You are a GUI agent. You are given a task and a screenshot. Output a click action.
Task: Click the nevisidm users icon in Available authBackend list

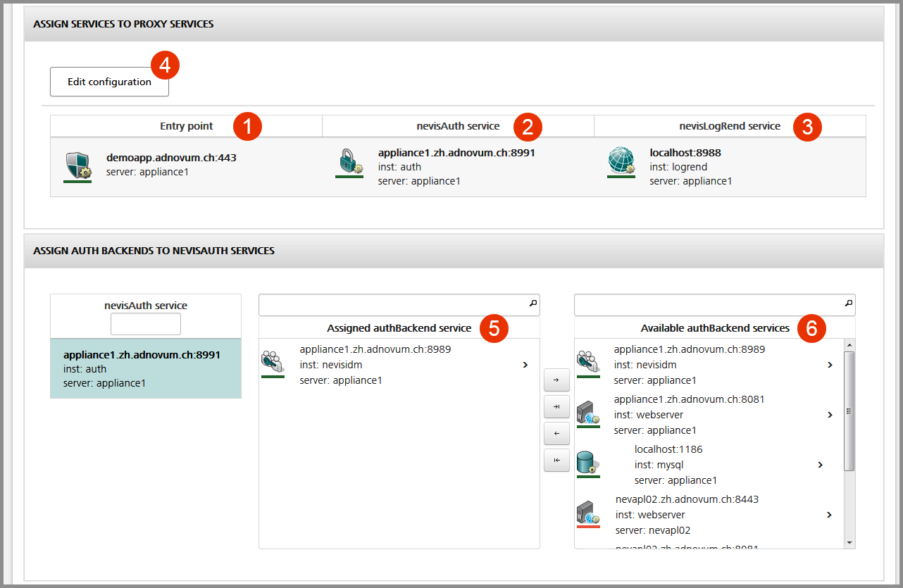coord(588,362)
